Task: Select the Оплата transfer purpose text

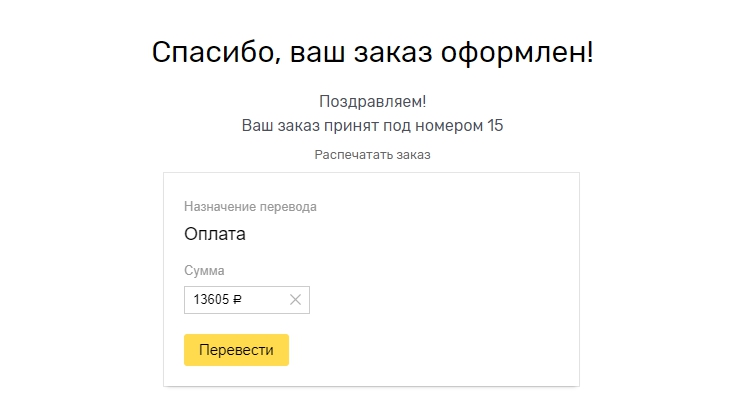Action: [x=214, y=234]
